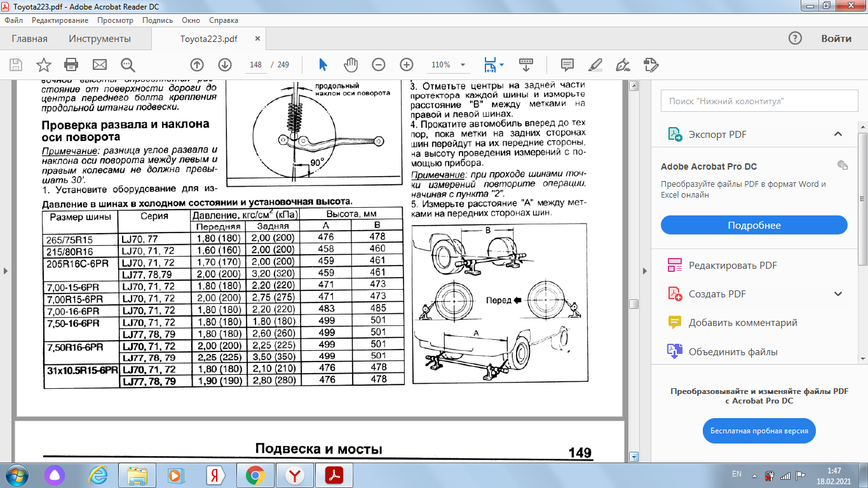Expand the left navigation pane arrow

tap(6, 271)
